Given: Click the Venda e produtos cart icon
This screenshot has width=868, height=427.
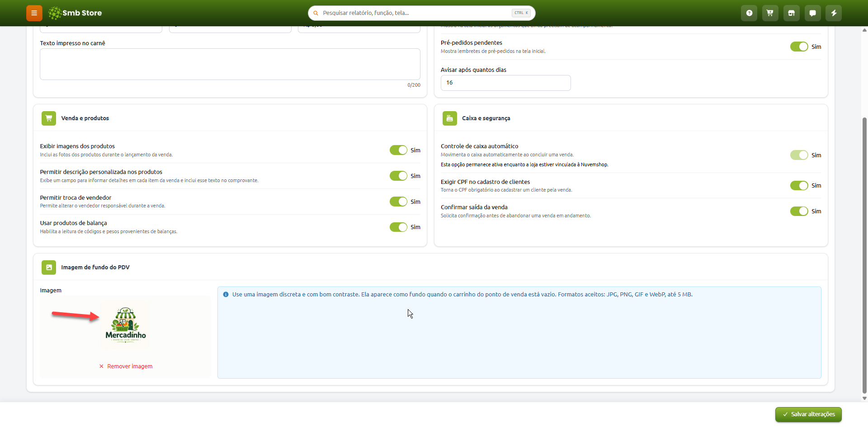Looking at the screenshot, I should click(x=49, y=118).
